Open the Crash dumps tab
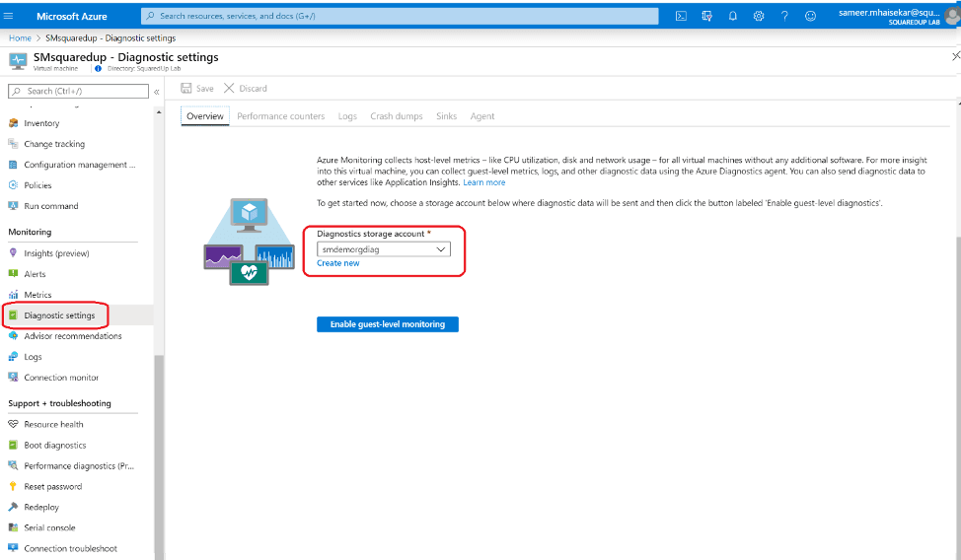Viewport: 961px width, 560px height. click(x=397, y=116)
